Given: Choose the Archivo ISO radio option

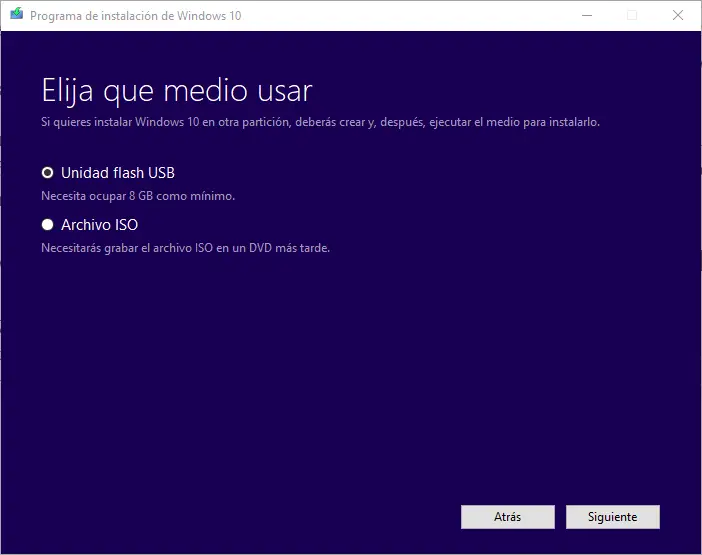Looking at the screenshot, I should (47, 225).
